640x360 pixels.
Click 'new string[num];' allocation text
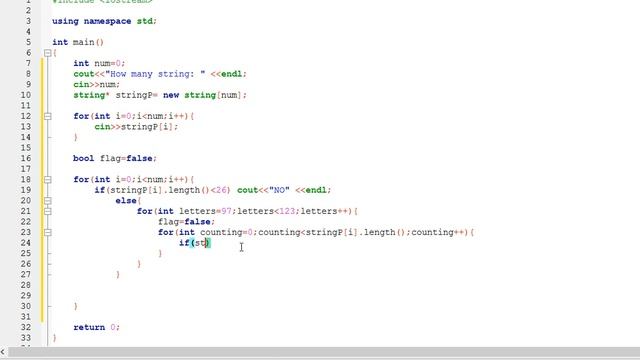coord(205,95)
